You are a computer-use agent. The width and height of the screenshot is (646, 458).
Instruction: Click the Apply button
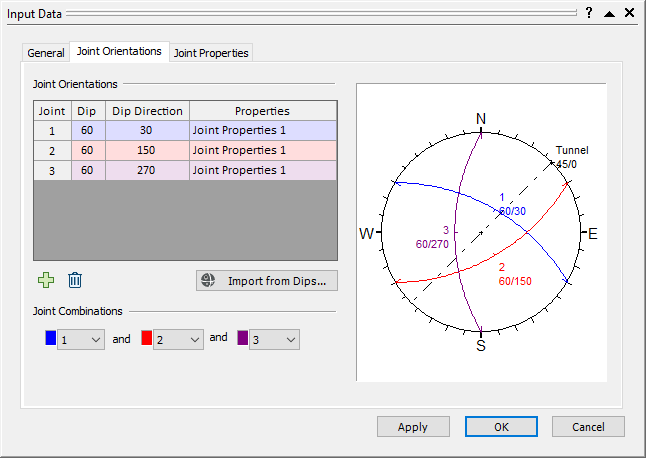413,427
